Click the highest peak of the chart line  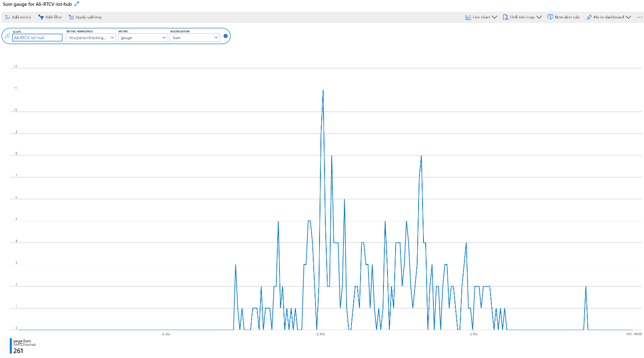click(x=323, y=90)
